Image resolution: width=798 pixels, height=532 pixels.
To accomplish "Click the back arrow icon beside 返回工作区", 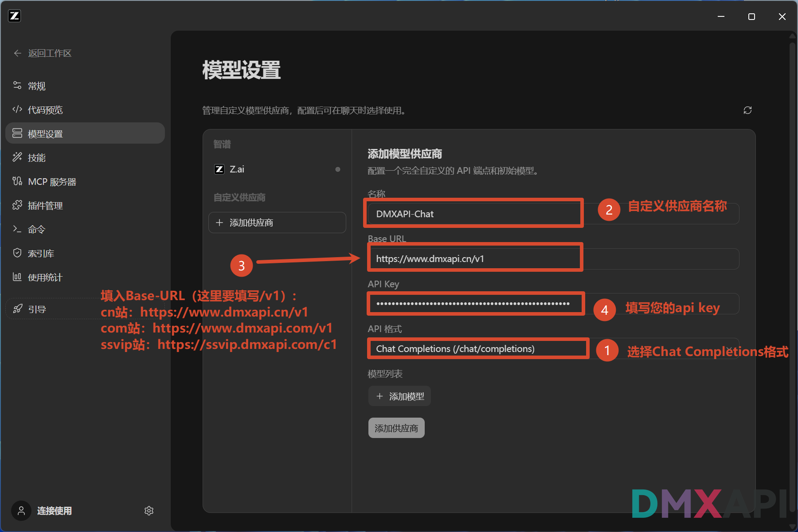I will (17, 53).
